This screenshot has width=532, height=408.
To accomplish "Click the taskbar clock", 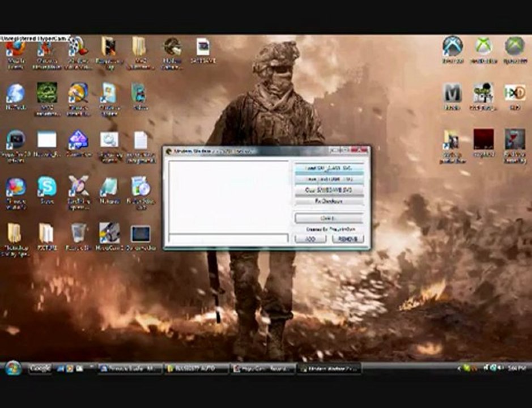I will [517, 368].
